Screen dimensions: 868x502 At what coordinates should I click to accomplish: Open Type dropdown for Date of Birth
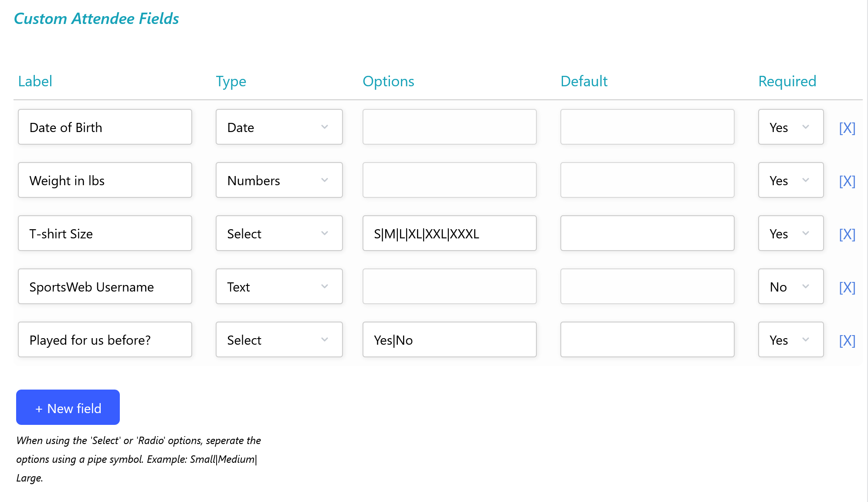pos(279,127)
